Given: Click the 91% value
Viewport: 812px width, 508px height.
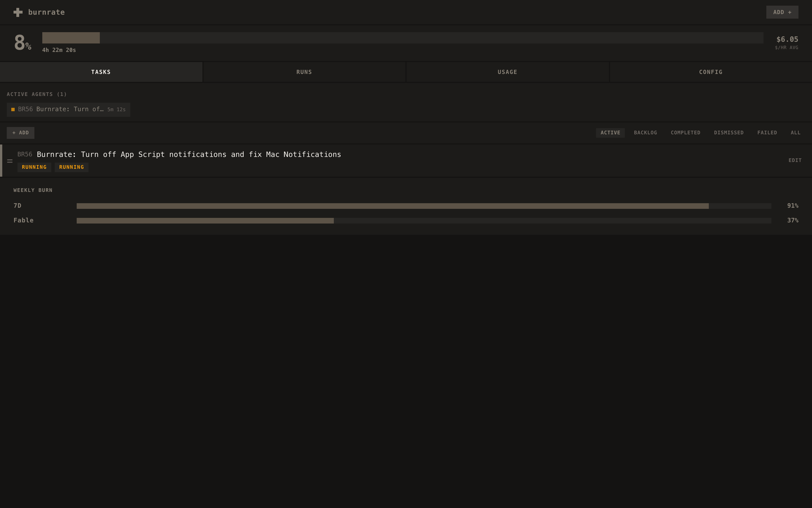Looking at the screenshot, I should pos(793,206).
